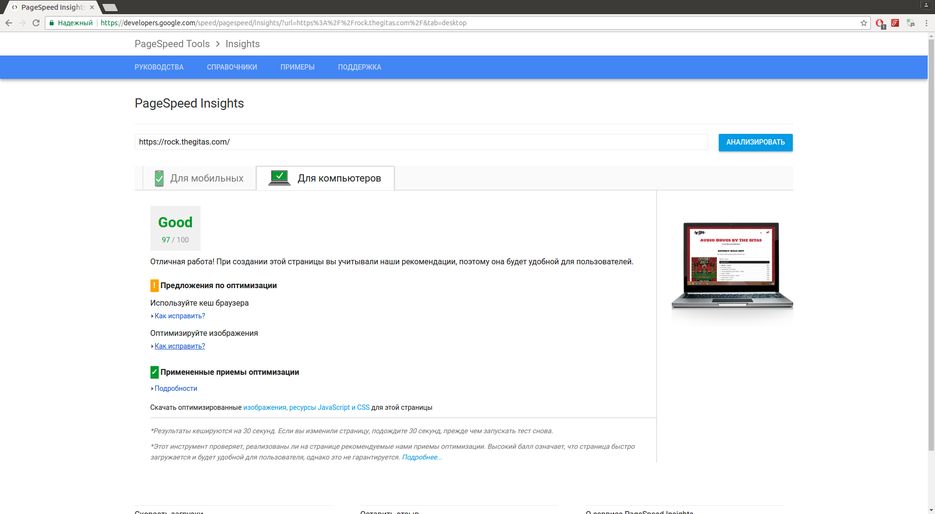Expand Как исправить under browser cache
The height and width of the screenshot is (514, 935).
pos(179,316)
